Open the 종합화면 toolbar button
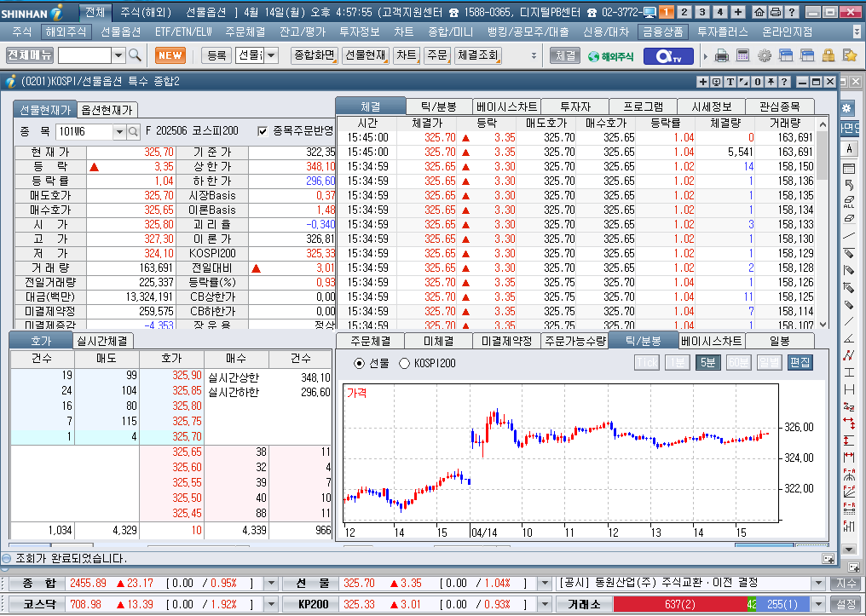 [x=314, y=55]
